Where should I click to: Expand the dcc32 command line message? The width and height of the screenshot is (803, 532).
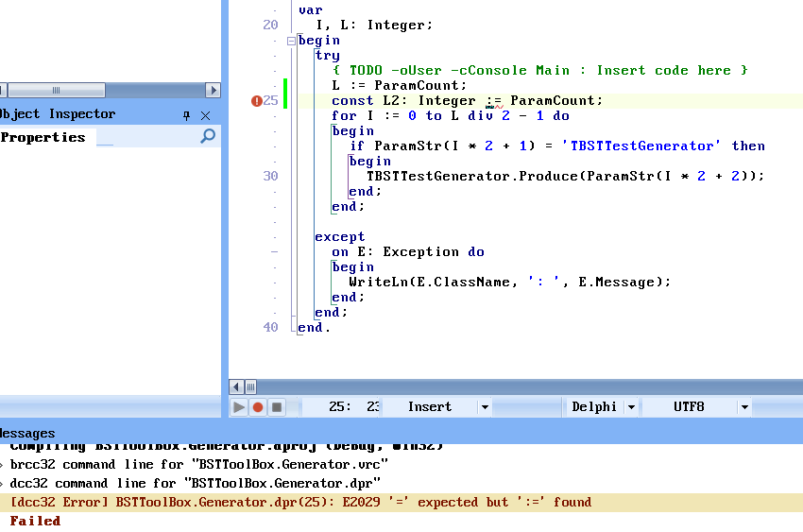pos(3,483)
